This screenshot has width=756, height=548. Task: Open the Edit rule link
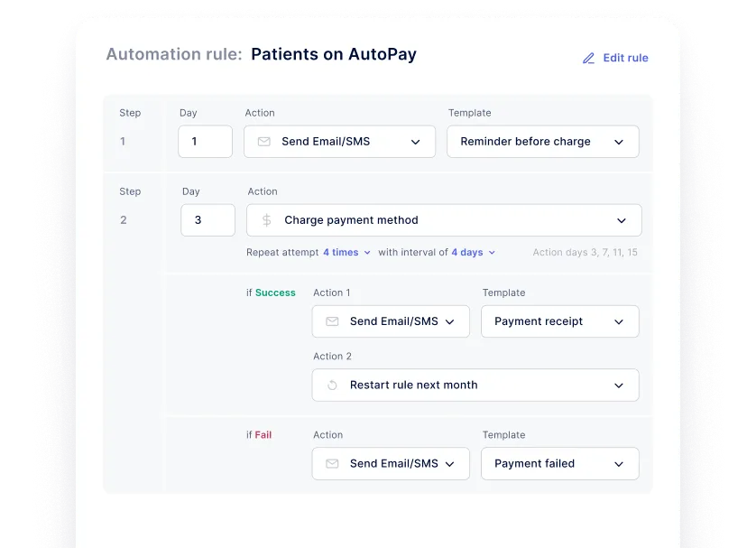[615, 58]
